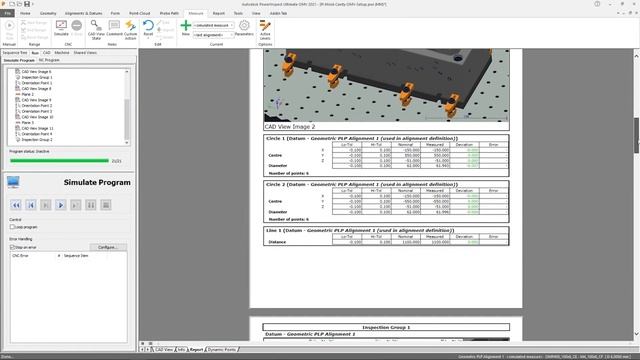This screenshot has height=360, width=640.
Task: Click the Simulate Program monitor icon
Action: (x=13, y=182)
